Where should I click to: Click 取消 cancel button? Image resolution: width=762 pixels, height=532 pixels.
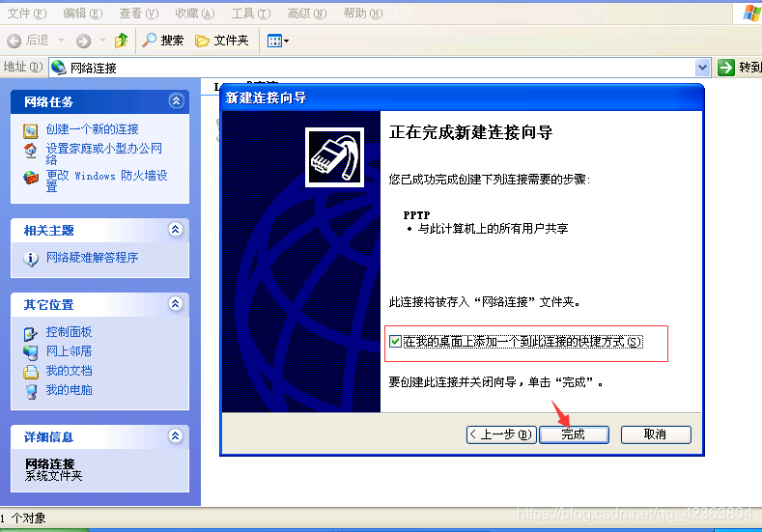(x=656, y=434)
